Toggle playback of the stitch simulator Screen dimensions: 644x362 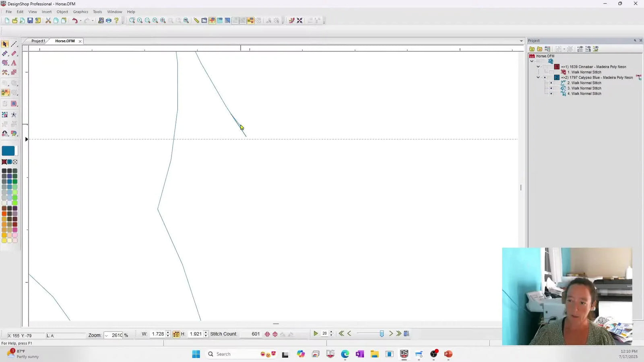coord(316,333)
